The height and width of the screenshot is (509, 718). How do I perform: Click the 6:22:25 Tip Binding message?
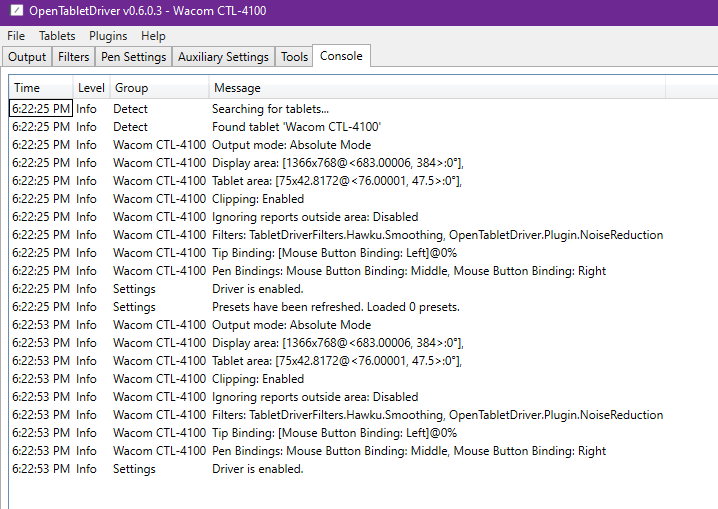(334, 253)
